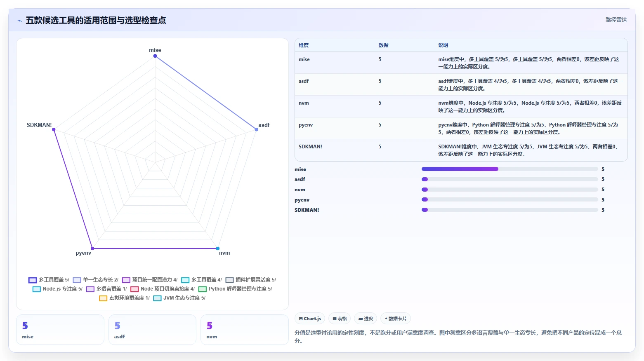The width and height of the screenshot is (644, 361).
Task: Toggle the 多语言覆盖 1/ legend series
Action: [x=106, y=289]
